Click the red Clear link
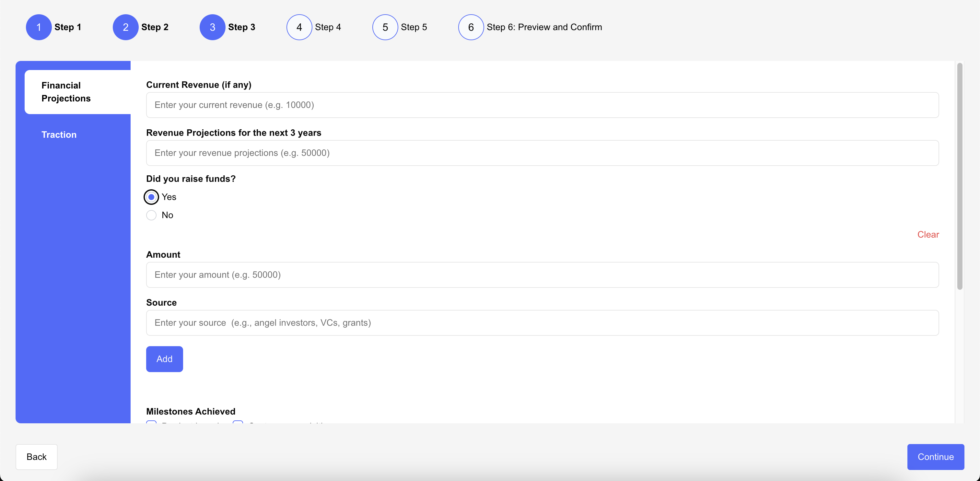The height and width of the screenshot is (481, 980). [928, 234]
